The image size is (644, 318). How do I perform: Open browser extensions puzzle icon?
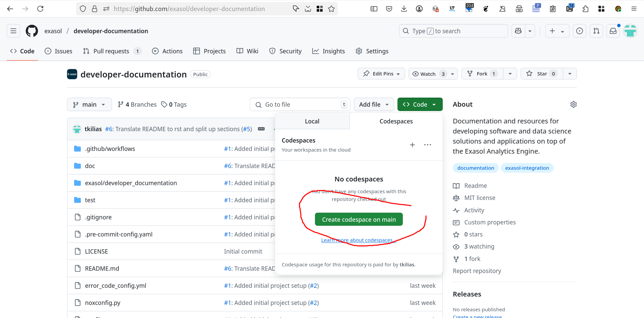(586, 9)
